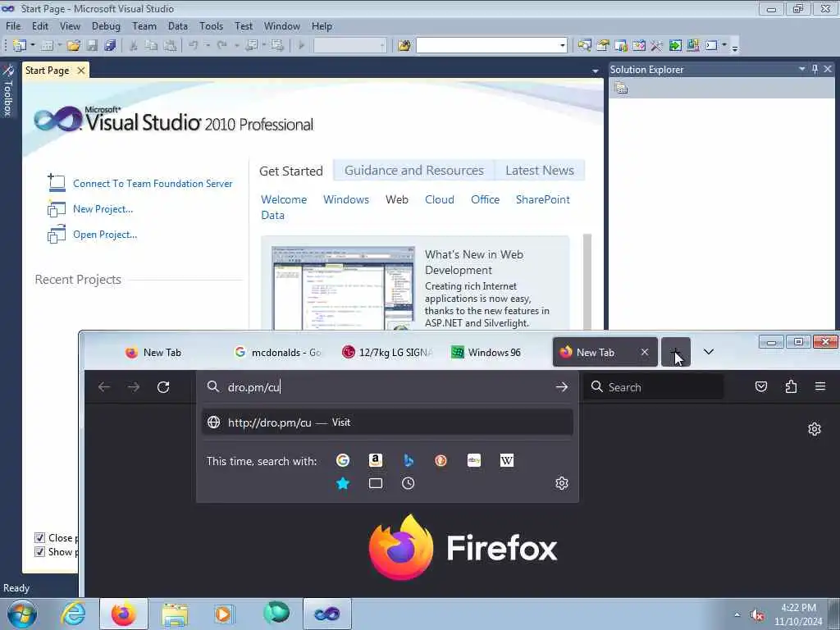Search bookmarks using star icon
The image size is (840, 630).
tap(343, 483)
